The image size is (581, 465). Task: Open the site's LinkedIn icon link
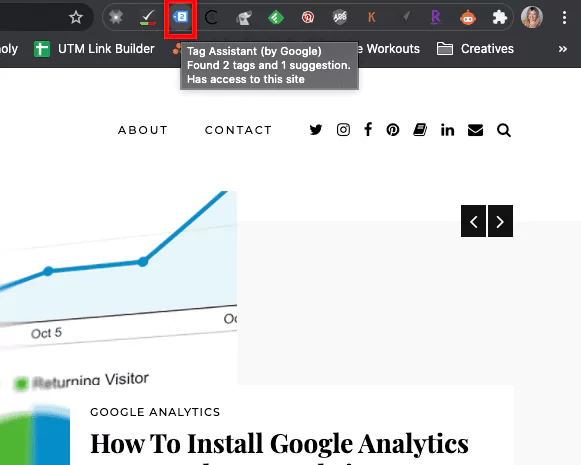447,130
